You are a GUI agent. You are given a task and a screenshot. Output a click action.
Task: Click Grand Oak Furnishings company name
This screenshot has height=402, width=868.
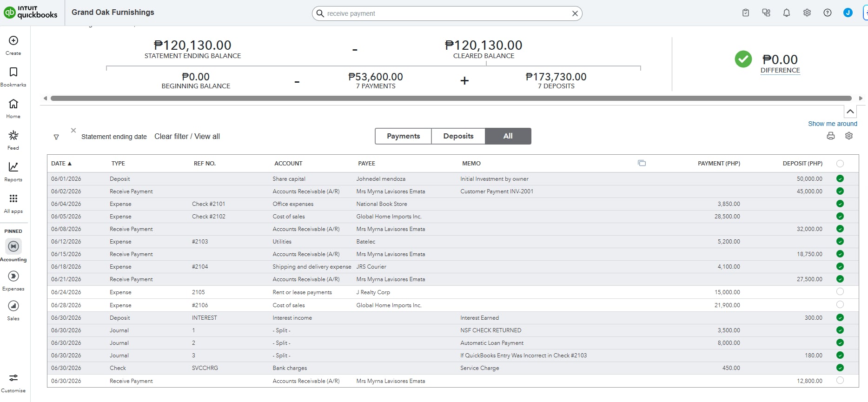[113, 13]
